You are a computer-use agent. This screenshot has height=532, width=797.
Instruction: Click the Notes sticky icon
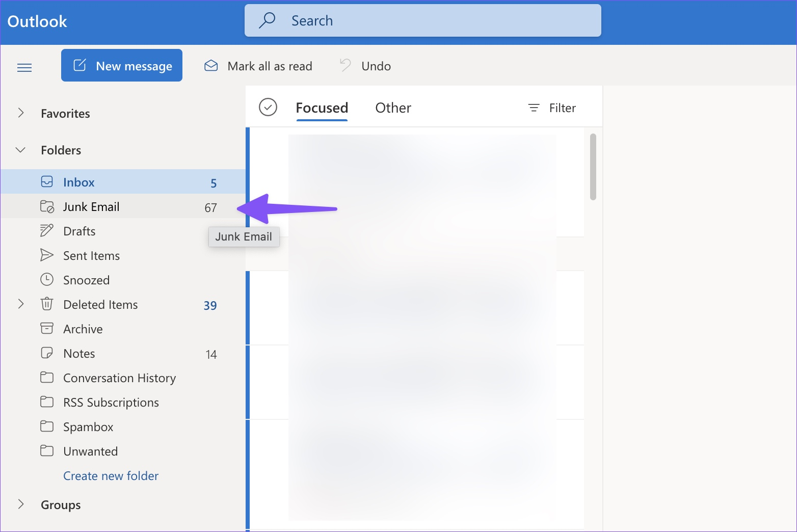click(47, 353)
